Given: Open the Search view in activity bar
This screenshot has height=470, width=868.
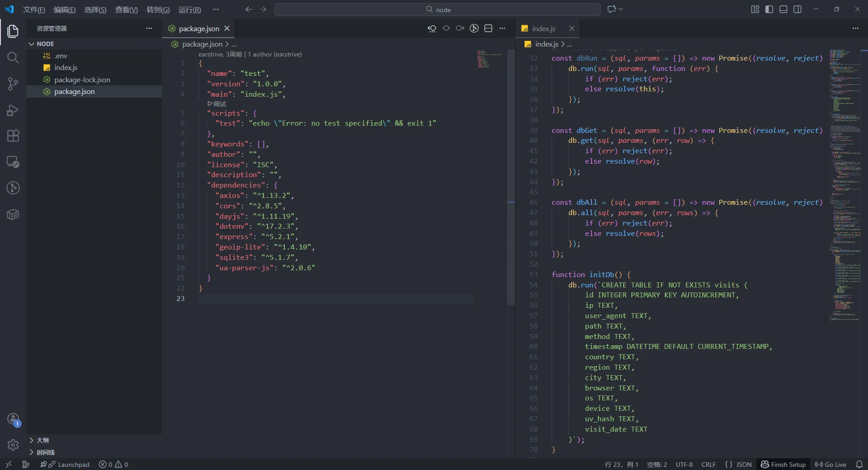Looking at the screenshot, I should [13, 57].
